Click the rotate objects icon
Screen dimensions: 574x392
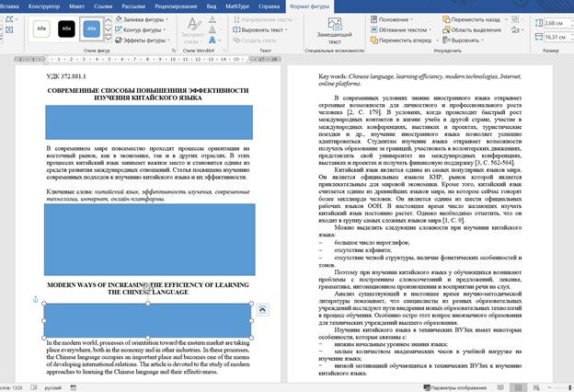click(515, 29)
